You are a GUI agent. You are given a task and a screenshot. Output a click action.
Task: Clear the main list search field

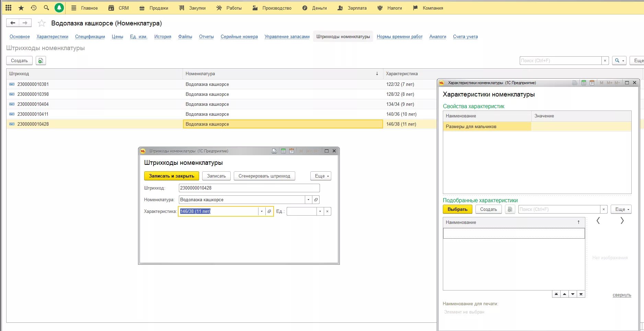point(605,61)
